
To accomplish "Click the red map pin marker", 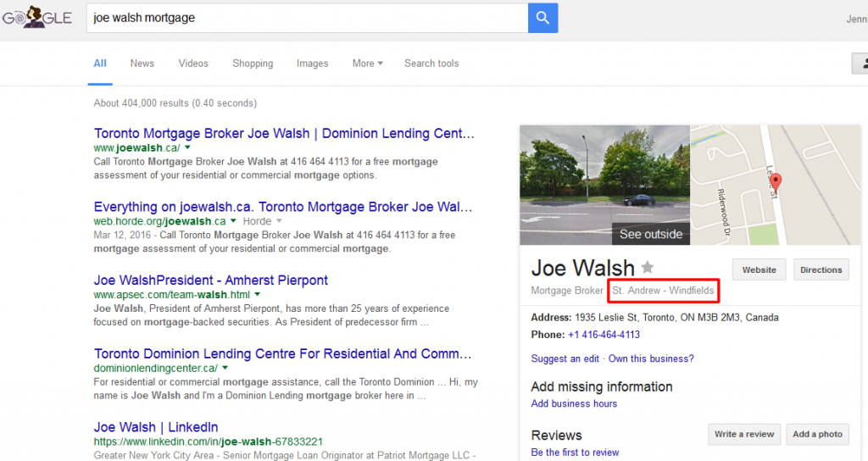I will (776, 183).
